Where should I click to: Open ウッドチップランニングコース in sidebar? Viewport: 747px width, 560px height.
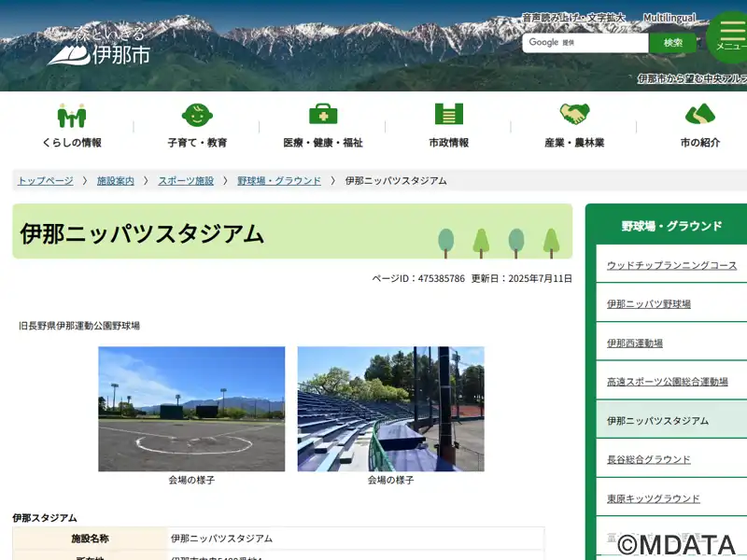tap(671, 265)
